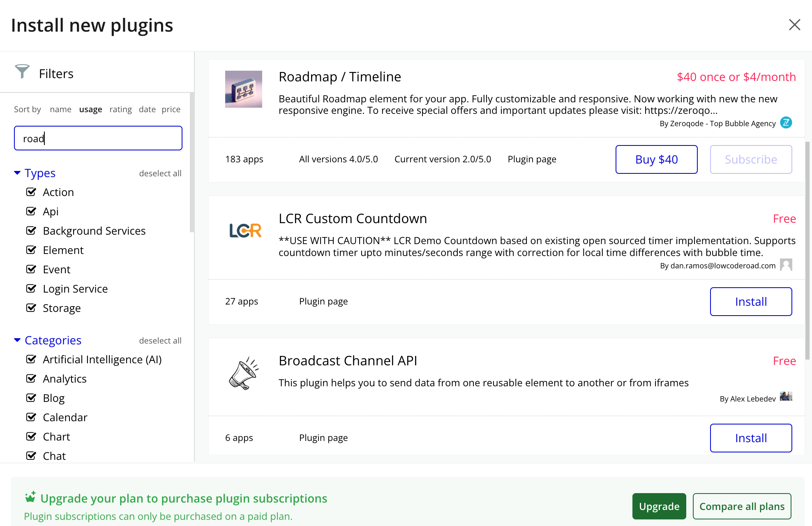Viewport: 812px width, 526px height.
Task: Click the filters panel scrollbar
Action: 191,162
